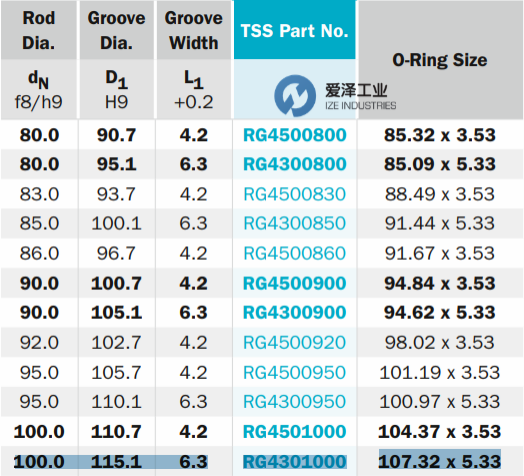The height and width of the screenshot is (476, 524).
Task: Choose part number RG4500860
Action: [295, 253]
